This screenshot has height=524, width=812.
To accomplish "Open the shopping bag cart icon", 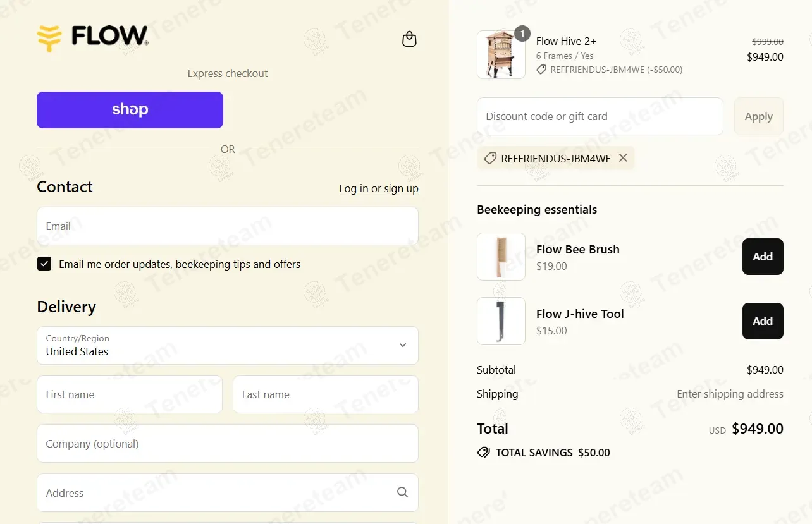I will point(409,39).
